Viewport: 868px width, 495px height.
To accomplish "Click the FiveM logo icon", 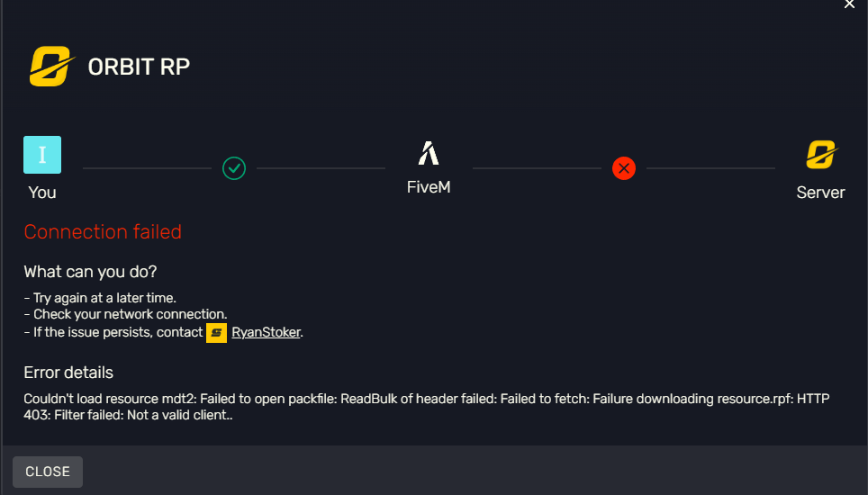I will (429, 154).
